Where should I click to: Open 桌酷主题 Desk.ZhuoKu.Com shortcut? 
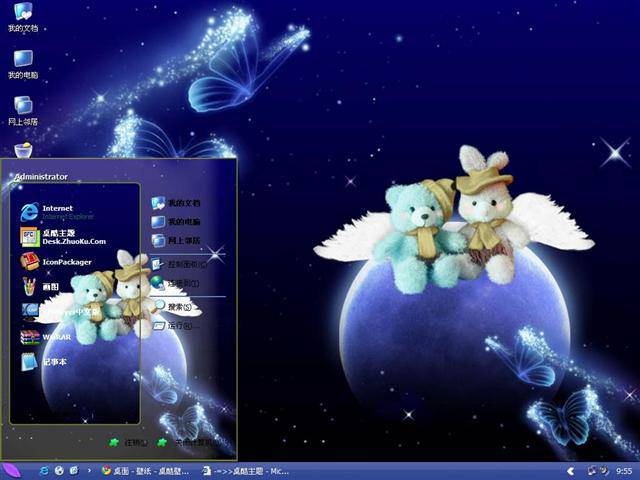point(63,237)
